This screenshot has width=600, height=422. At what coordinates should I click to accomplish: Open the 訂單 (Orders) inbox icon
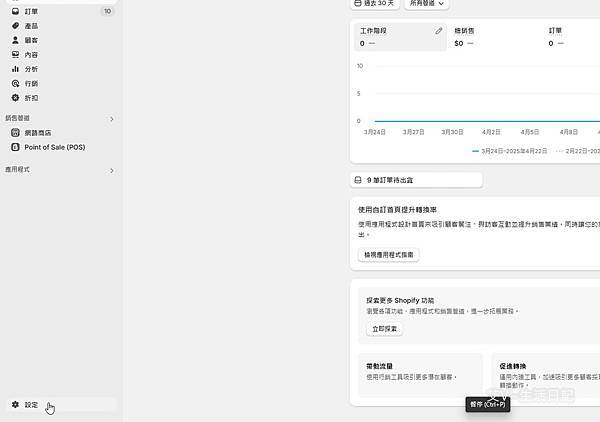15,11
